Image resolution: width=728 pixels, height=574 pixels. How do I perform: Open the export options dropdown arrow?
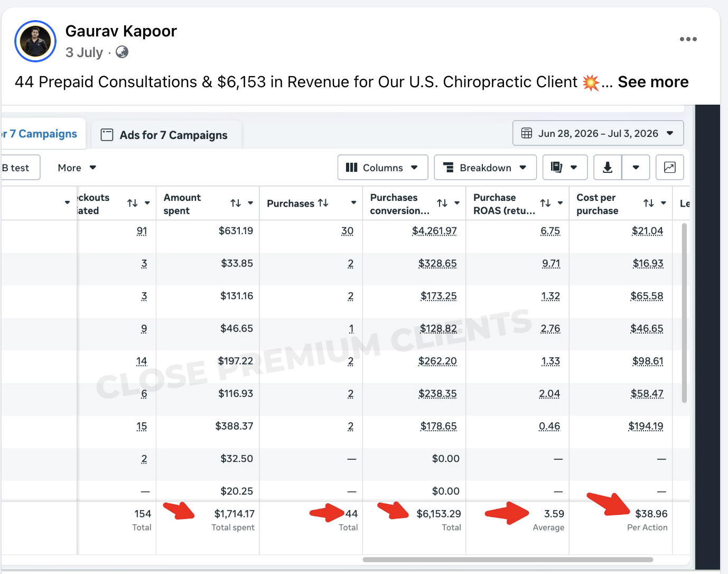click(x=636, y=168)
